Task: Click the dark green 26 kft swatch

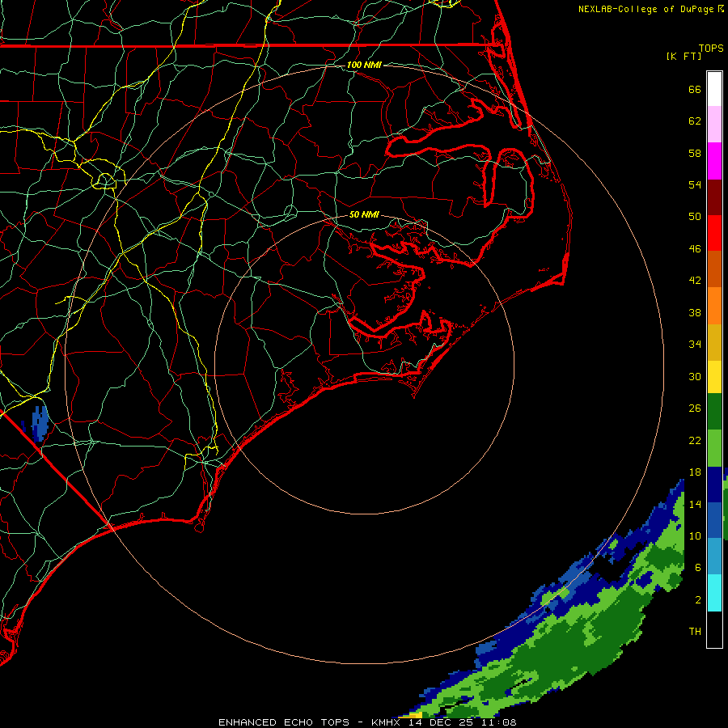Action: pyautogui.click(x=714, y=412)
